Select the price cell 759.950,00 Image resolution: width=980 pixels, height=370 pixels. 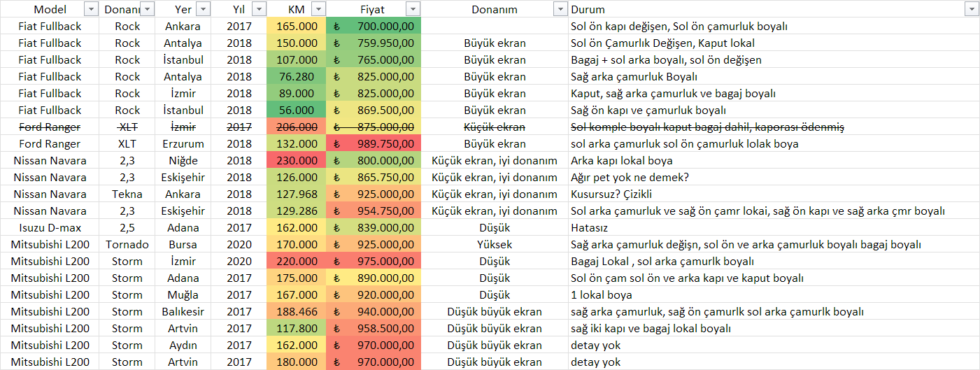click(374, 43)
